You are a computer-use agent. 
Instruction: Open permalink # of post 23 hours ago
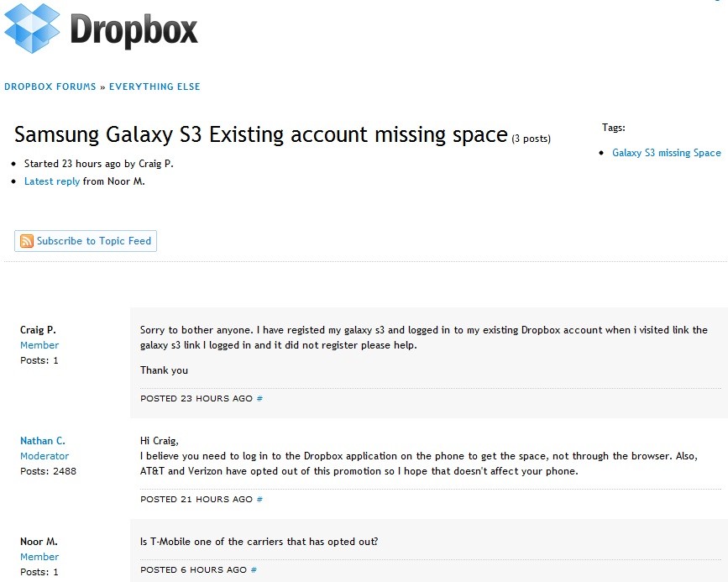click(x=259, y=399)
